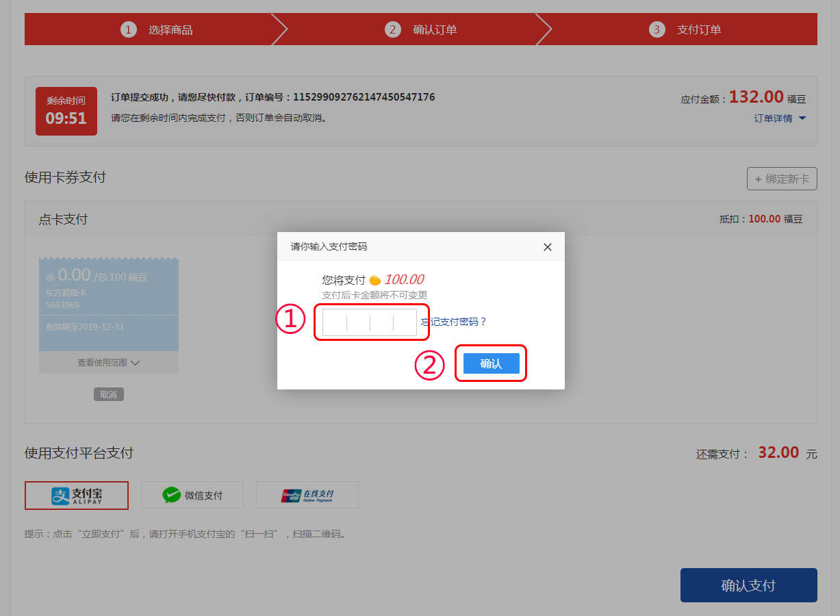Click the blue 确认 button in dialog
This screenshot has width=840, height=616.
point(491,363)
